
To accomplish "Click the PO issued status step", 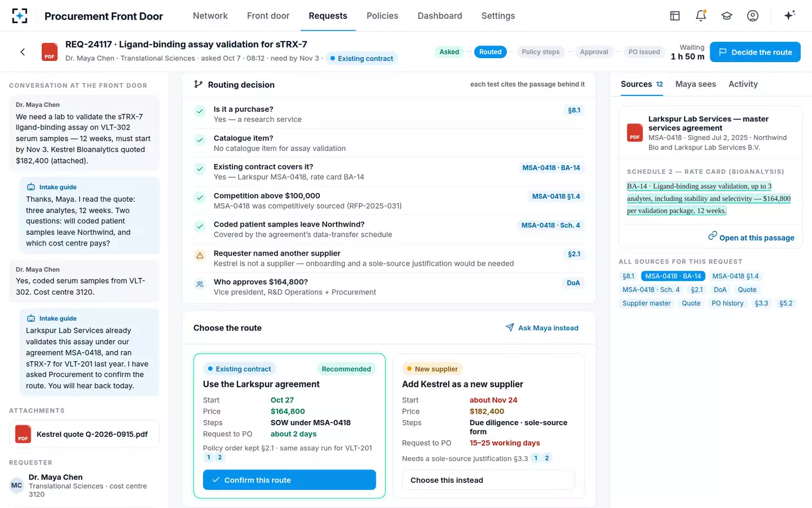I will pos(644,52).
